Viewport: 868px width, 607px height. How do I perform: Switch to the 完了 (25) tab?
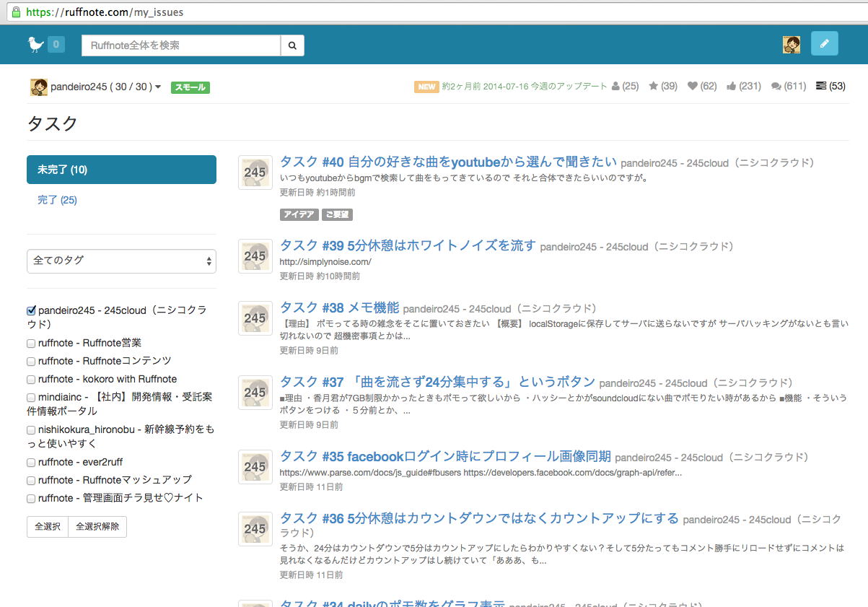pos(57,200)
